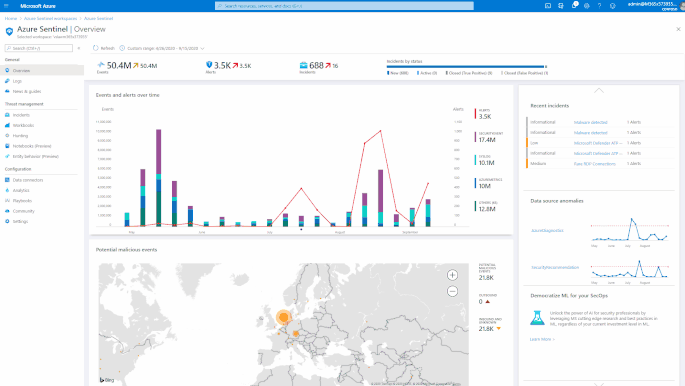Open portal settings gear icon
Viewport: 685px width, 386px height.
(587, 6)
